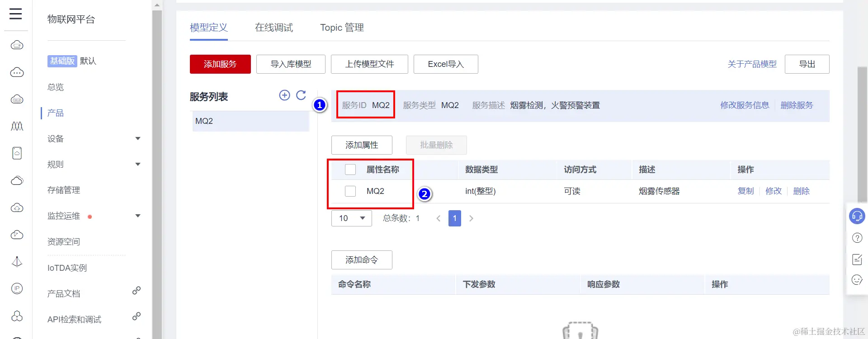Select MQ2 in the 服务列表
The image size is (868, 339).
pos(250,121)
